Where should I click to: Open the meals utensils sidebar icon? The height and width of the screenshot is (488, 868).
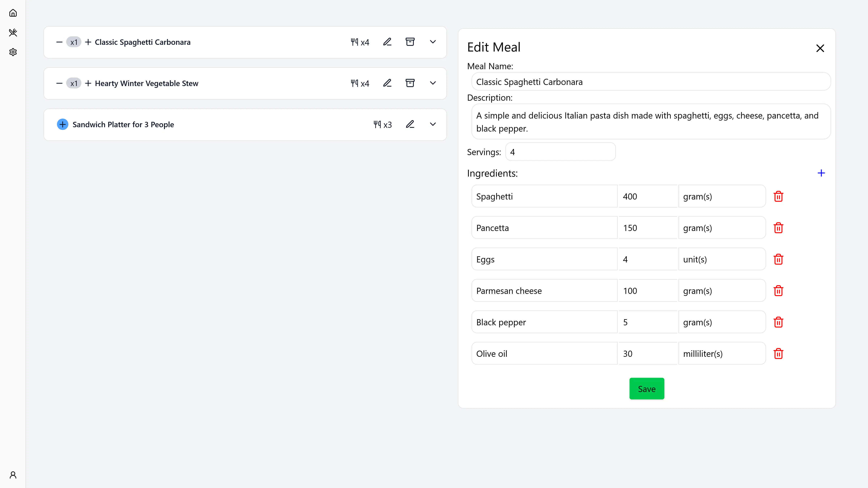click(13, 33)
